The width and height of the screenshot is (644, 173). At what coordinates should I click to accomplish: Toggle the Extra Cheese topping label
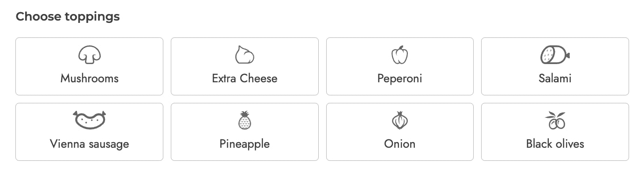(245, 78)
